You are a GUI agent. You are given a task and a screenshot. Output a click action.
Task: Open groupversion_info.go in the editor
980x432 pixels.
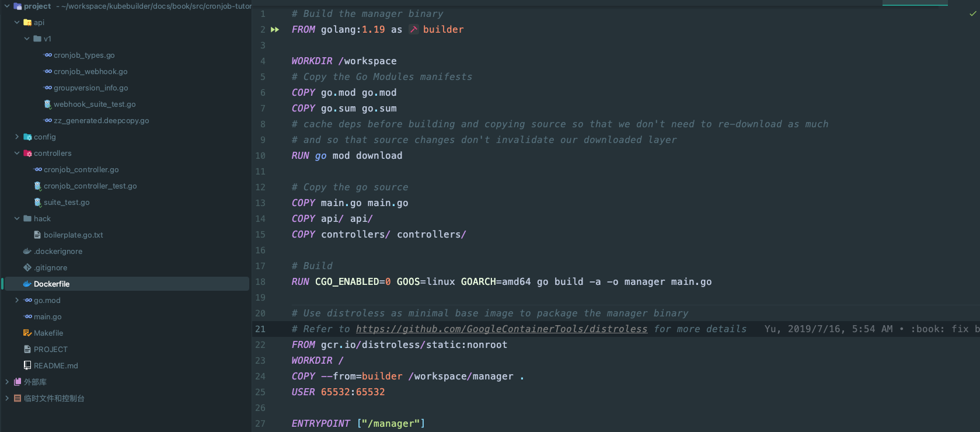pos(90,88)
